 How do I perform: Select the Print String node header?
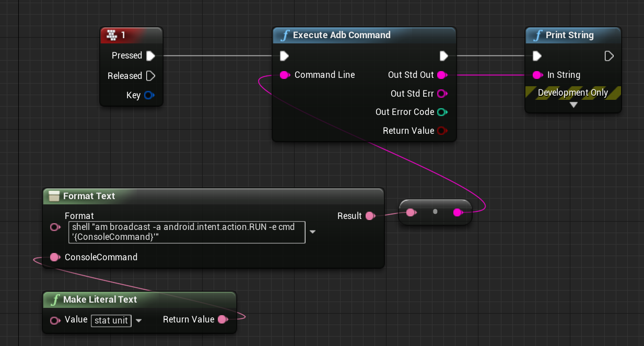[x=569, y=36]
